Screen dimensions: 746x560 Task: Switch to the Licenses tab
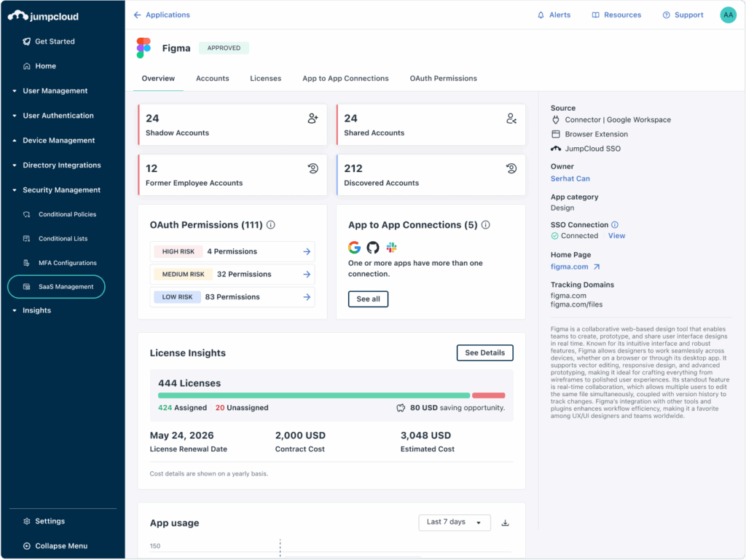click(265, 79)
